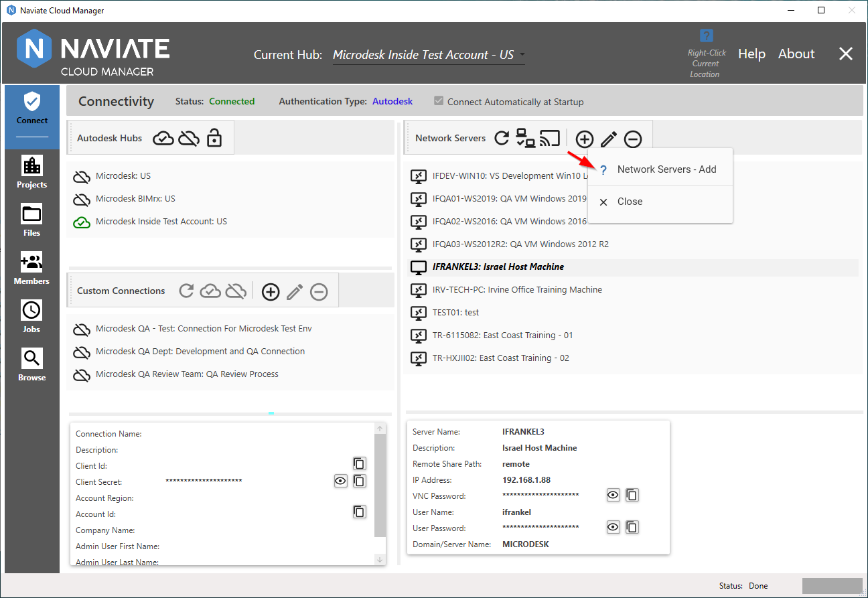The image size is (868, 598).
Task: Click the Domain/Server Name value MICRODESK
Action: [526, 544]
